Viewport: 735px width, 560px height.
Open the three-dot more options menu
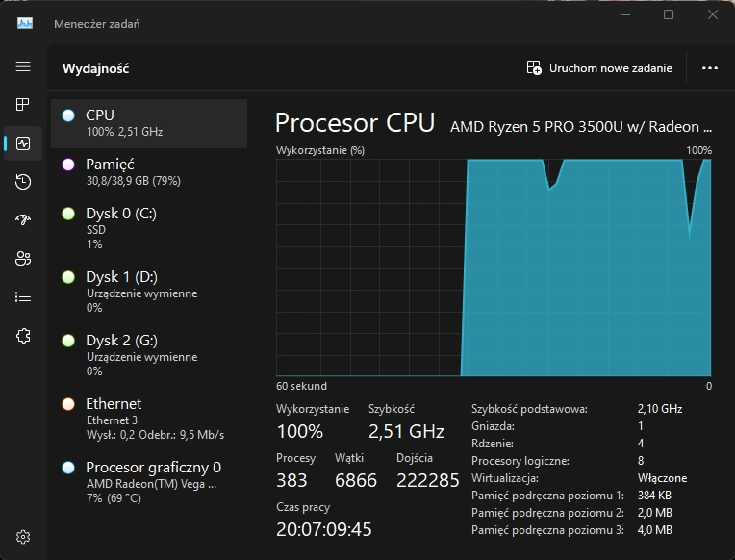tap(710, 68)
